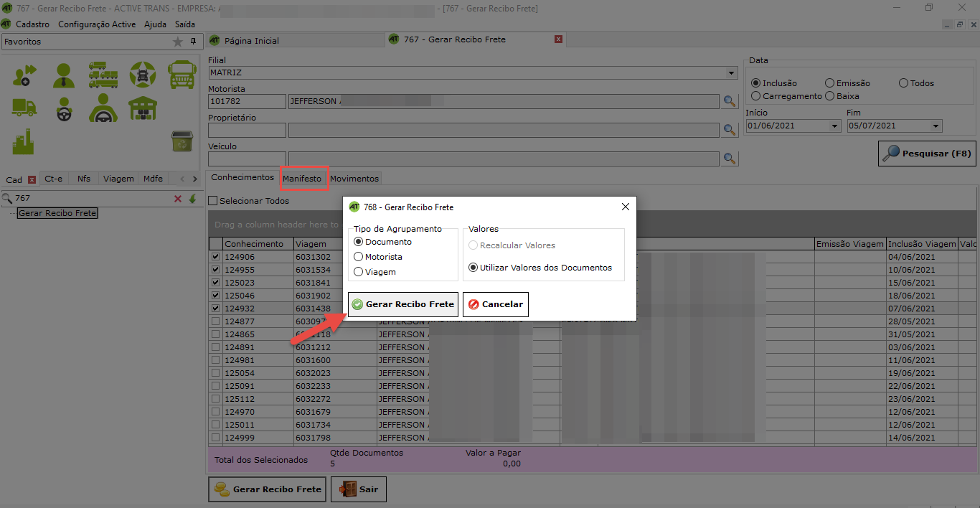This screenshot has height=508, width=980.
Task: Click the recycle bin icon in Favoritos
Action: pyautogui.click(x=182, y=141)
